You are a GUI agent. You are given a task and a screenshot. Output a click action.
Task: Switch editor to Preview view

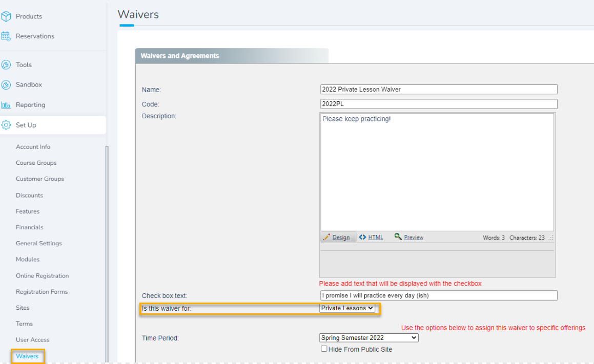point(409,237)
